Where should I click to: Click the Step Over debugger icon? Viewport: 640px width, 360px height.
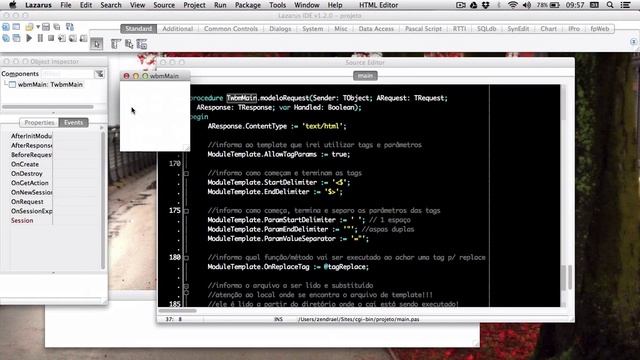[73, 38]
